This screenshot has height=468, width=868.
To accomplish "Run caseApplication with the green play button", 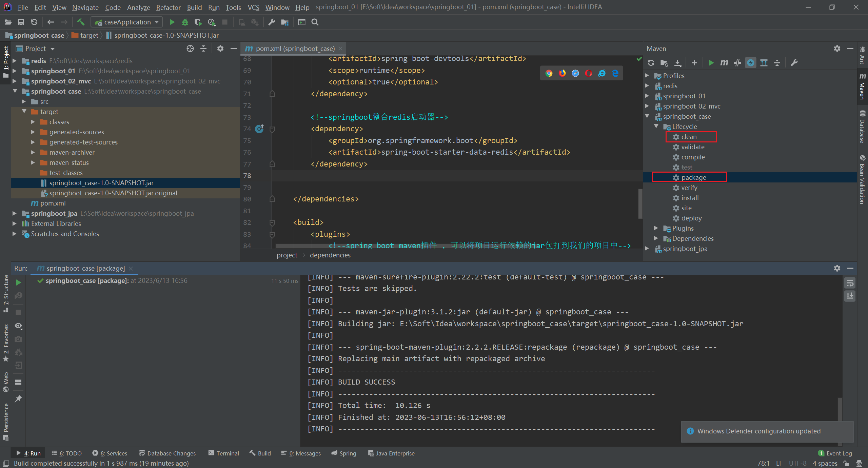I will point(172,22).
